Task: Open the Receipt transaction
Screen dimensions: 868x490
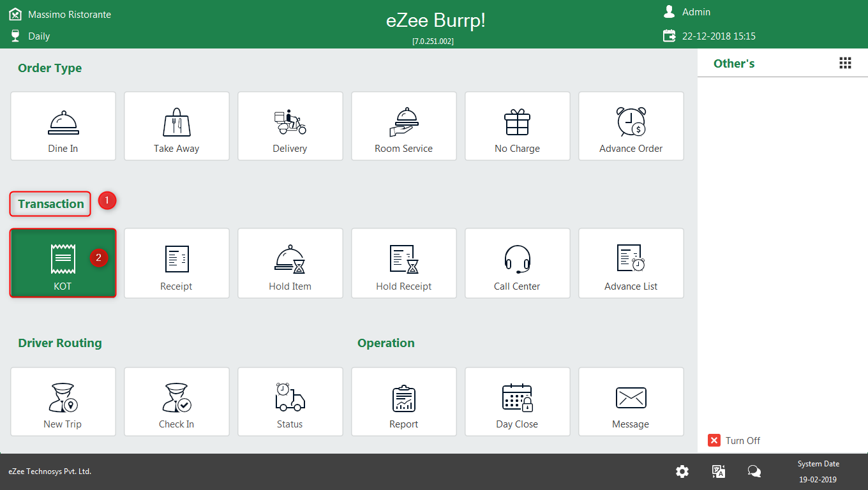Action: 177,264
